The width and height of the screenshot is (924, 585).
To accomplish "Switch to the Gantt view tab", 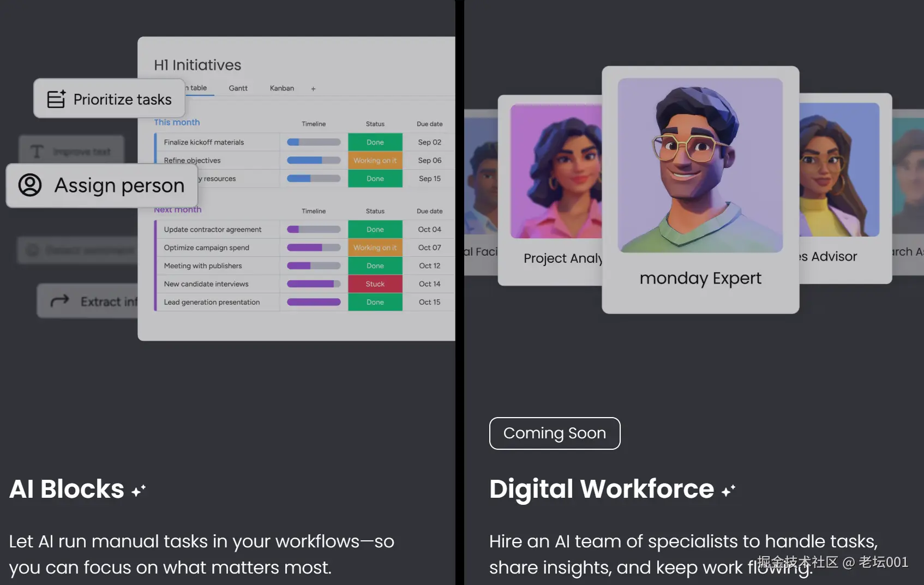I will click(x=238, y=88).
